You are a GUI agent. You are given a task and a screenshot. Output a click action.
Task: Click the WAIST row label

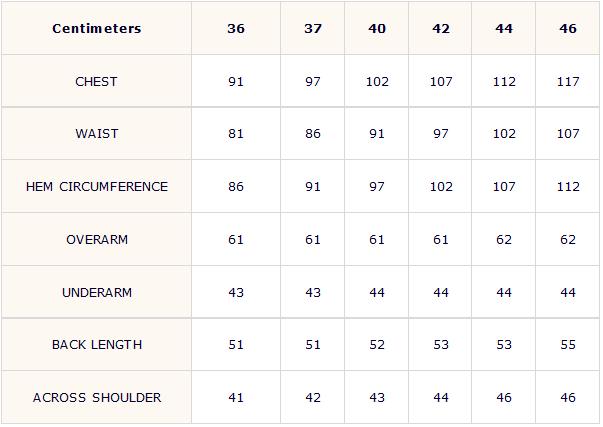click(97, 133)
